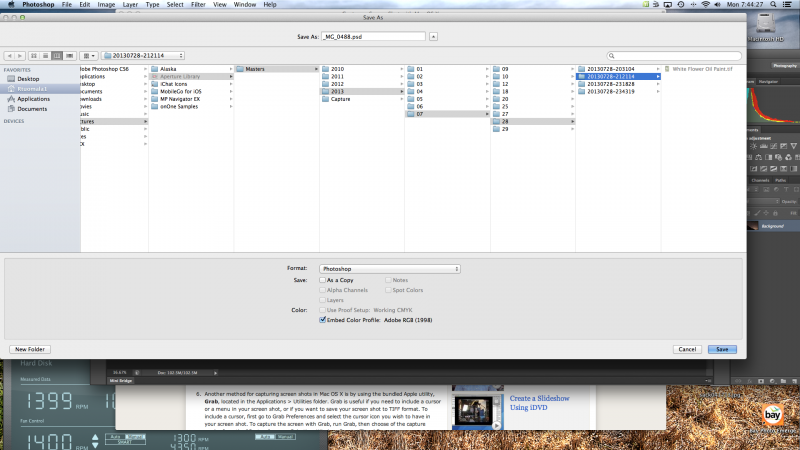Open Spotlight search in the menu bar
Viewport: 800px width, 450px height.
773,5
